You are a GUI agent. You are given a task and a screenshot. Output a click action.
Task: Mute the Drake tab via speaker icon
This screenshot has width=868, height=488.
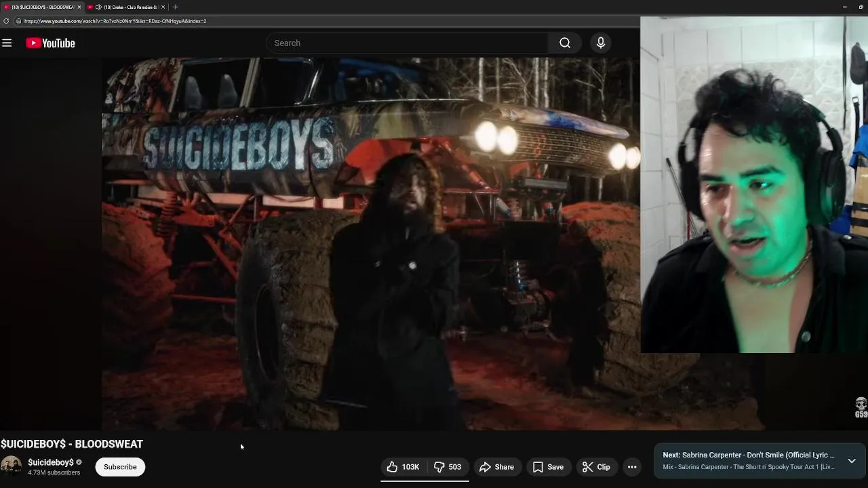coord(98,7)
